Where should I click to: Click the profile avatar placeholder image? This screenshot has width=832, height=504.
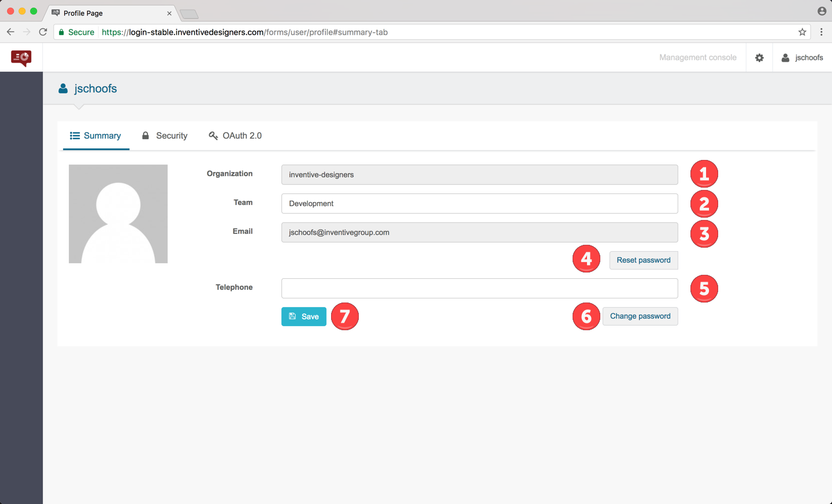(118, 214)
